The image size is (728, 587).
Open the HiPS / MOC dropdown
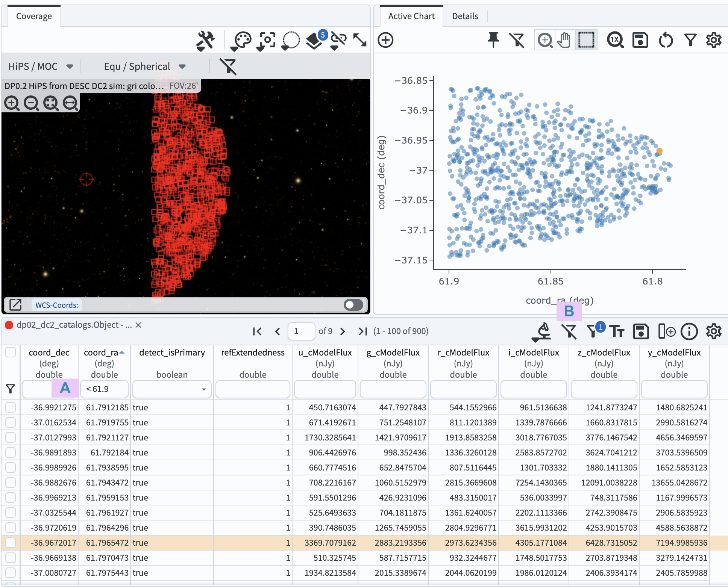point(40,66)
